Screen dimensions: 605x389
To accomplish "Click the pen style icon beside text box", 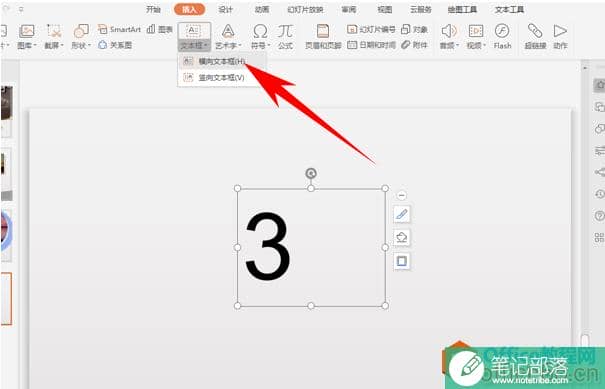I will point(402,215).
